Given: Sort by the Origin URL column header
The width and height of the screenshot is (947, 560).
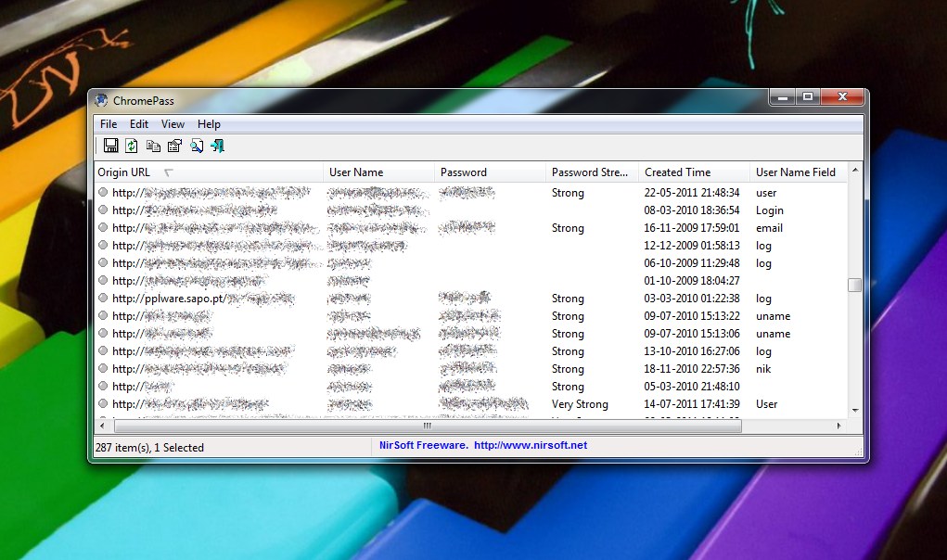Looking at the screenshot, I should click(209, 172).
